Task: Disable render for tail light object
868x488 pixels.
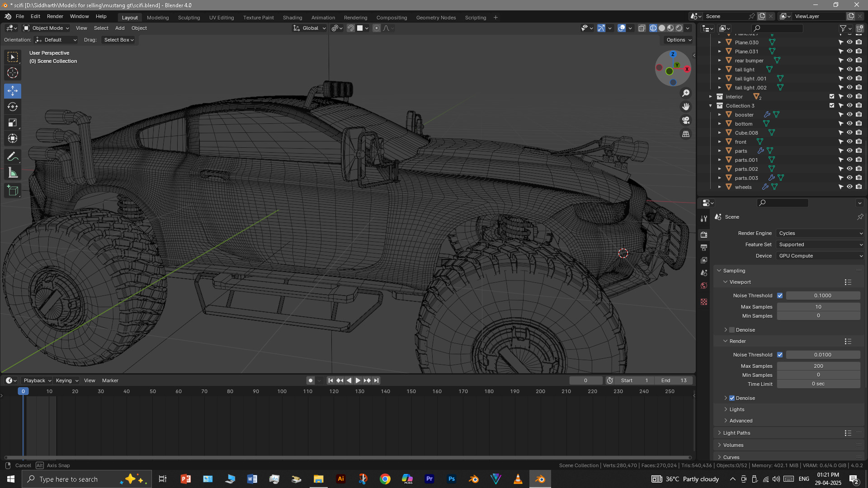Action: (x=859, y=69)
